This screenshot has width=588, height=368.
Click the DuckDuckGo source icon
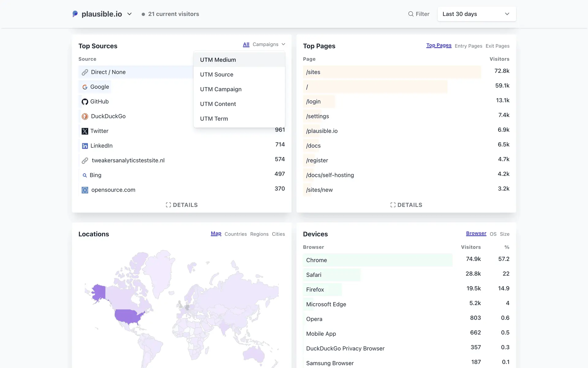point(85,117)
